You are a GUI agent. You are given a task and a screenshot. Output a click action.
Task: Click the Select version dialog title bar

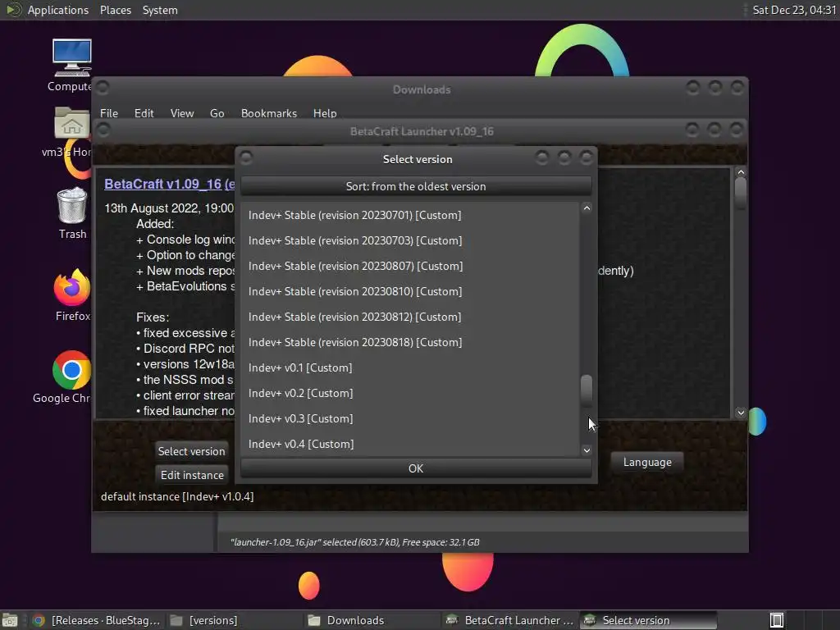[417, 159]
